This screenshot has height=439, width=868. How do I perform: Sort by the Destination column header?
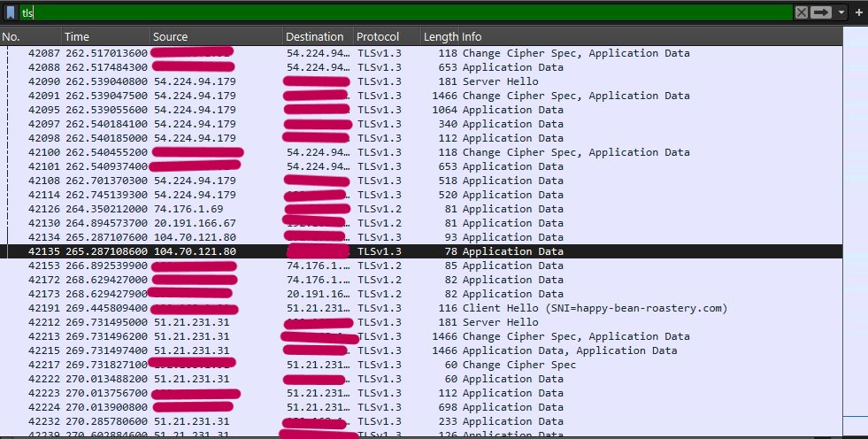(318, 36)
